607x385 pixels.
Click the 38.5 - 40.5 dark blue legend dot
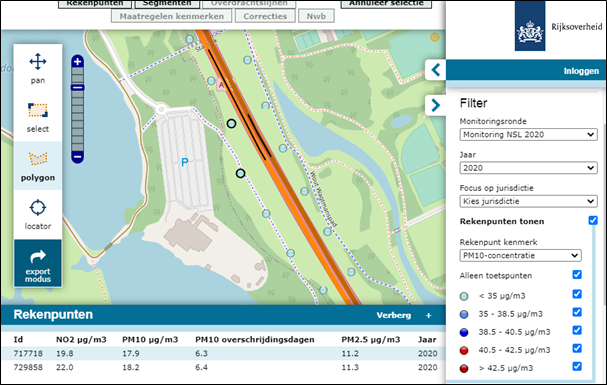tap(464, 332)
